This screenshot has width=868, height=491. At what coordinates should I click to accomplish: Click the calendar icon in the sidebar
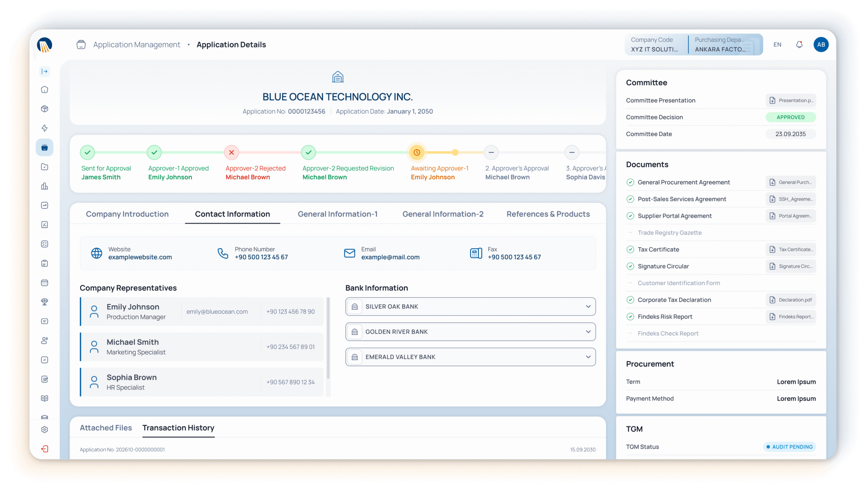(x=44, y=283)
